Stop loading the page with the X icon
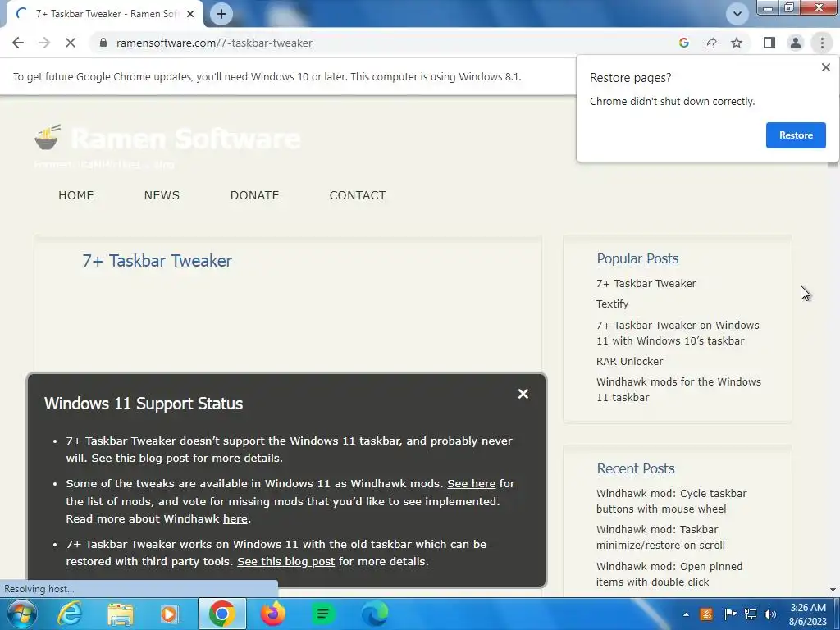The height and width of the screenshot is (630, 840). pyautogui.click(x=71, y=43)
